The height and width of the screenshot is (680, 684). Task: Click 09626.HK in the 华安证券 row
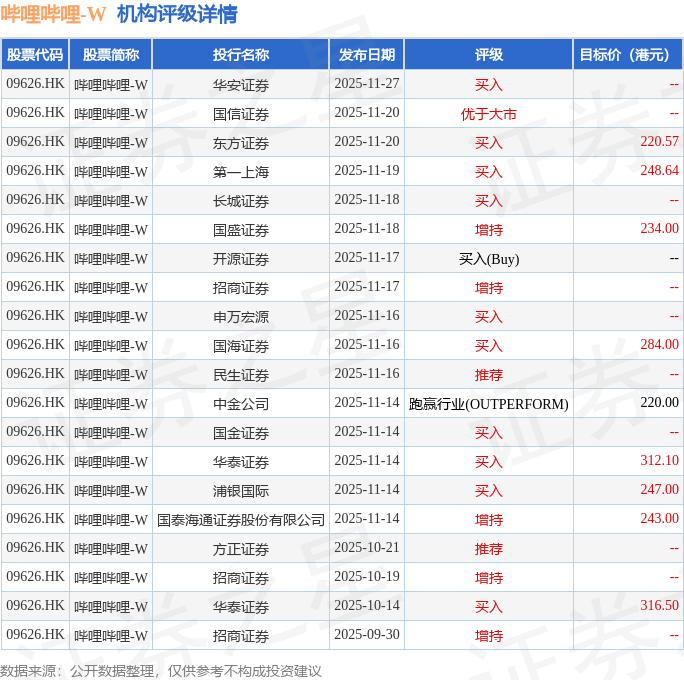35,83
